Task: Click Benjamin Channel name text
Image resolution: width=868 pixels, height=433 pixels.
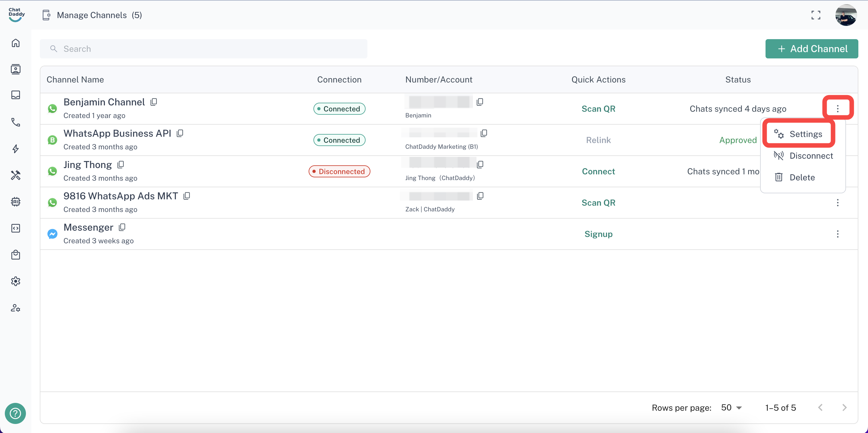Action: [x=104, y=102]
